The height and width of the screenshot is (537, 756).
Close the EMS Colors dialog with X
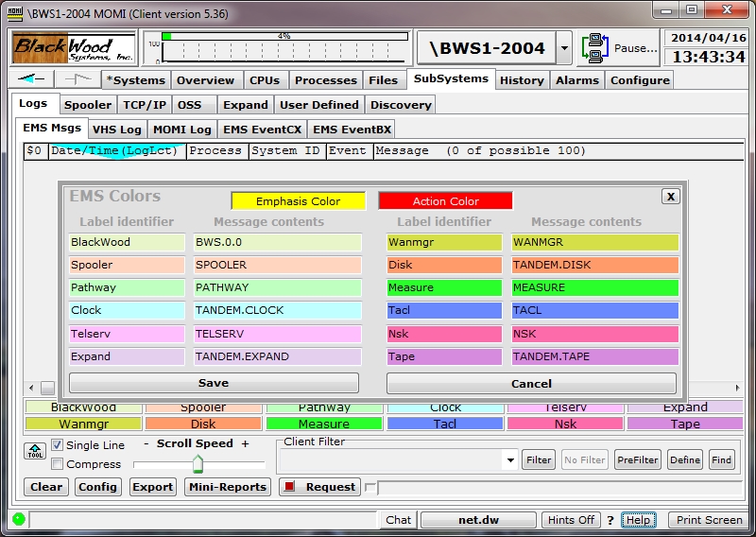pos(670,197)
